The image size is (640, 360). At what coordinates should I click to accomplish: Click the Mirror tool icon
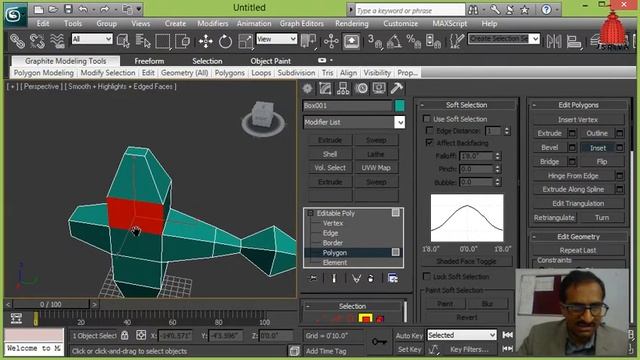[x=554, y=41]
